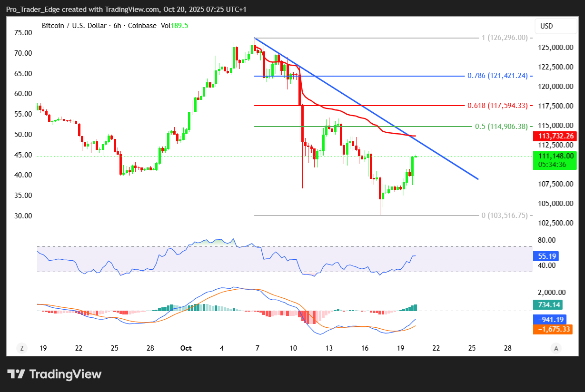Click the Bitcoin / U.S. Dollar symbol title
Image resolution: width=585 pixels, height=392 pixels.
pyautogui.click(x=74, y=26)
